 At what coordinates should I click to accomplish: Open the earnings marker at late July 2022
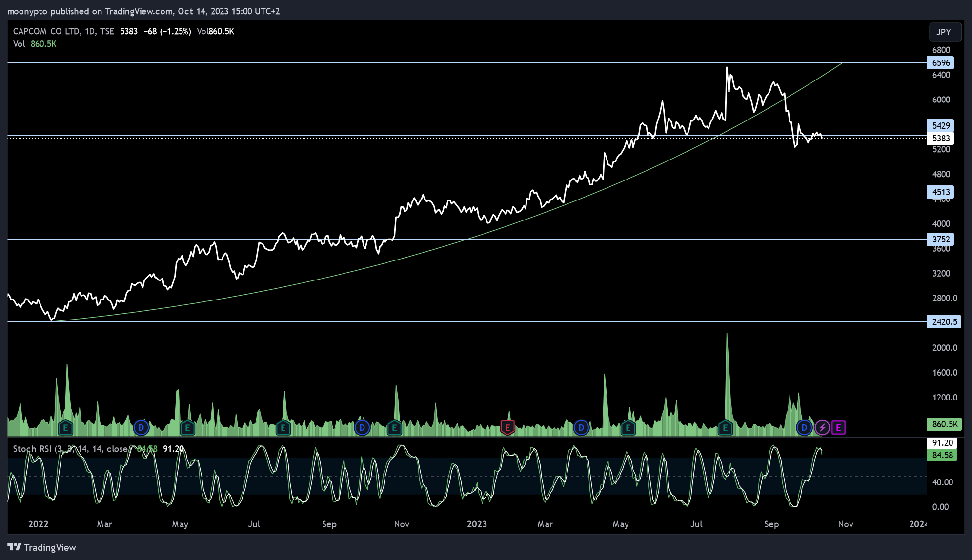(283, 428)
